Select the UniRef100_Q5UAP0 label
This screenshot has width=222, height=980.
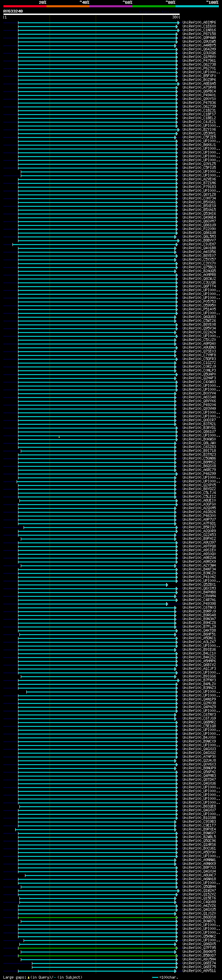pos(199,374)
